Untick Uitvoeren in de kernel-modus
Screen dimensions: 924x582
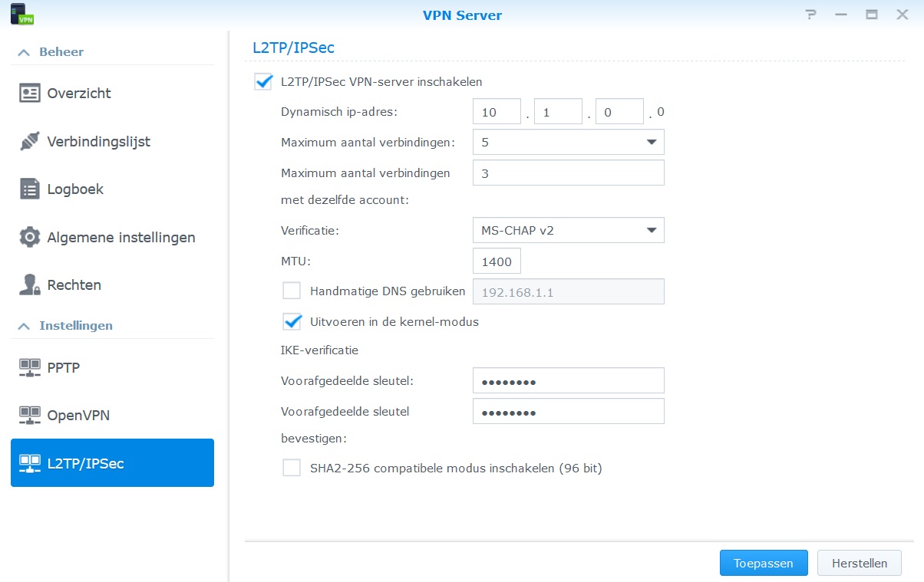(x=292, y=322)
